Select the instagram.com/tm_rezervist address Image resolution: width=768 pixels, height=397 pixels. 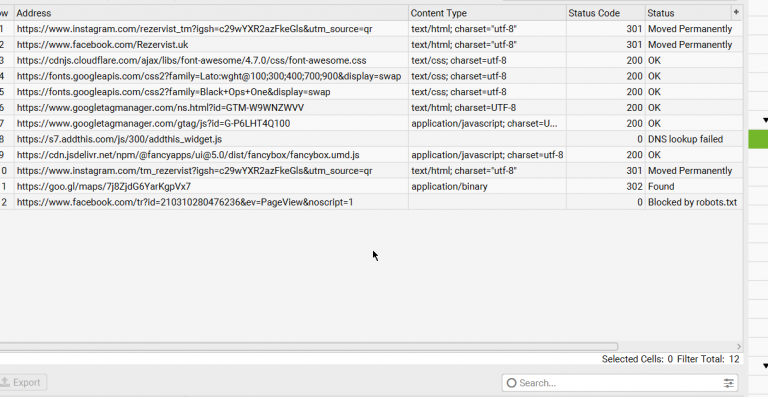[x=194, y=170]
